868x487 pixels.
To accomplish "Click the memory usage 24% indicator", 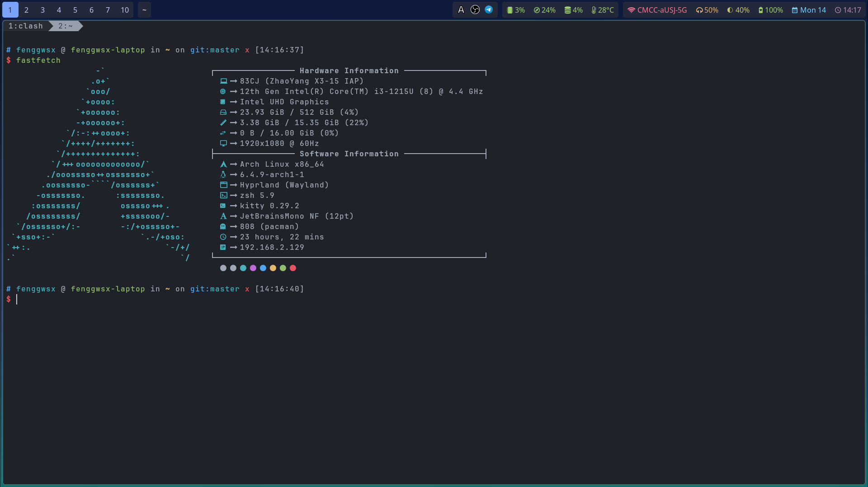I will 544,10.
